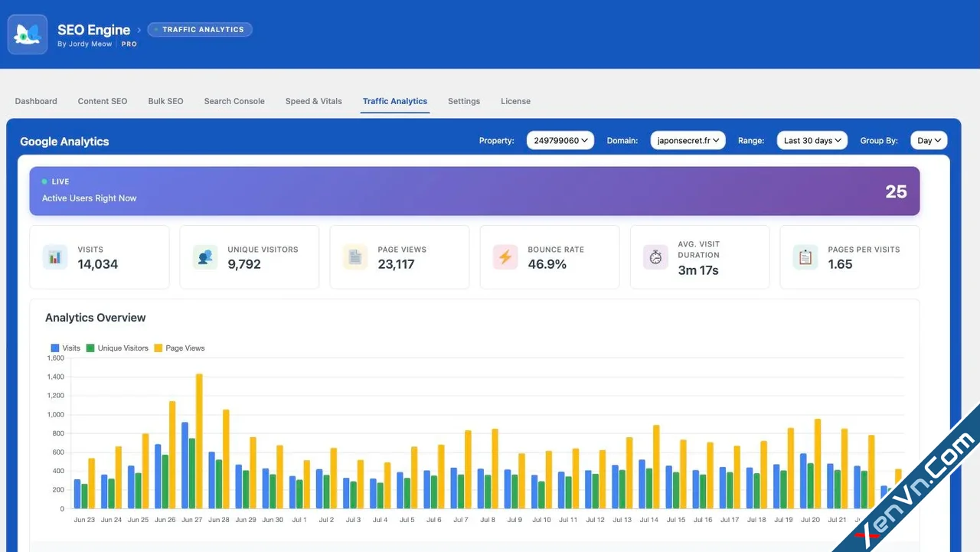Click the Visits bar chart icon
The width and height of the screenshot is (980, 552).
[x=55, y=257]
